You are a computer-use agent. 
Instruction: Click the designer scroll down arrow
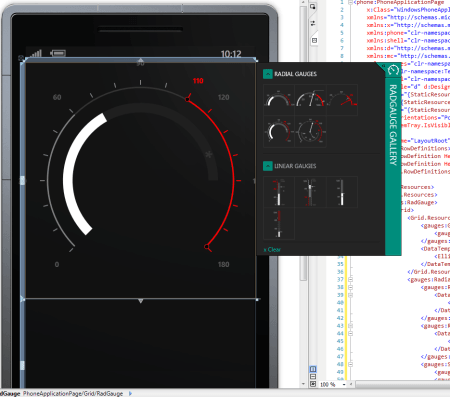(x=303, y=384)
